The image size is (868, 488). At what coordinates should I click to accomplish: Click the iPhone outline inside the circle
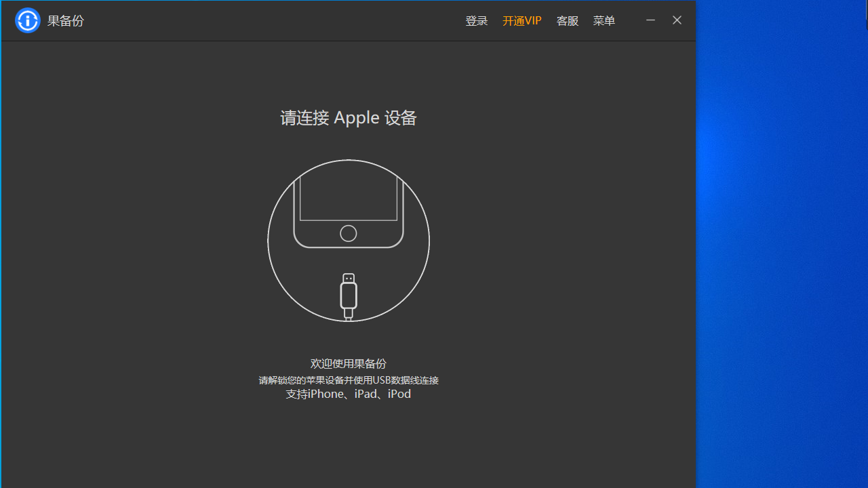[348, 203]
